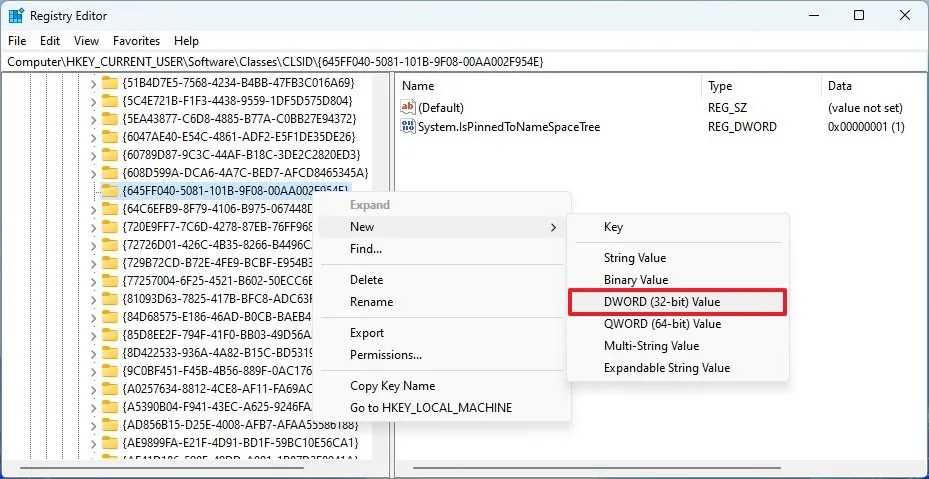929x479 pixels.
Task: Click folder icon of {8D422533-936A-4A82 key
Action: 110,352
